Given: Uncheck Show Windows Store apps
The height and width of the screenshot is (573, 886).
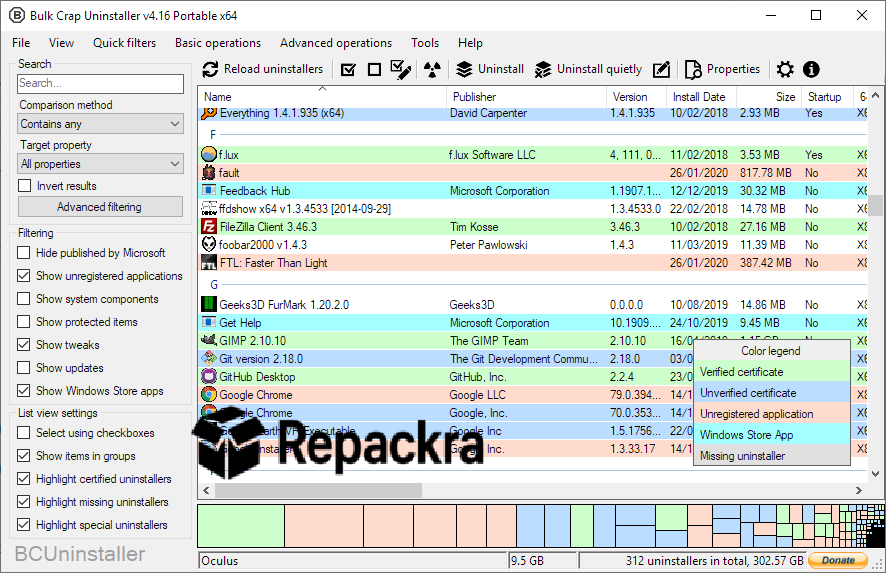Looking at the screenshot, I should click(23, 390).
